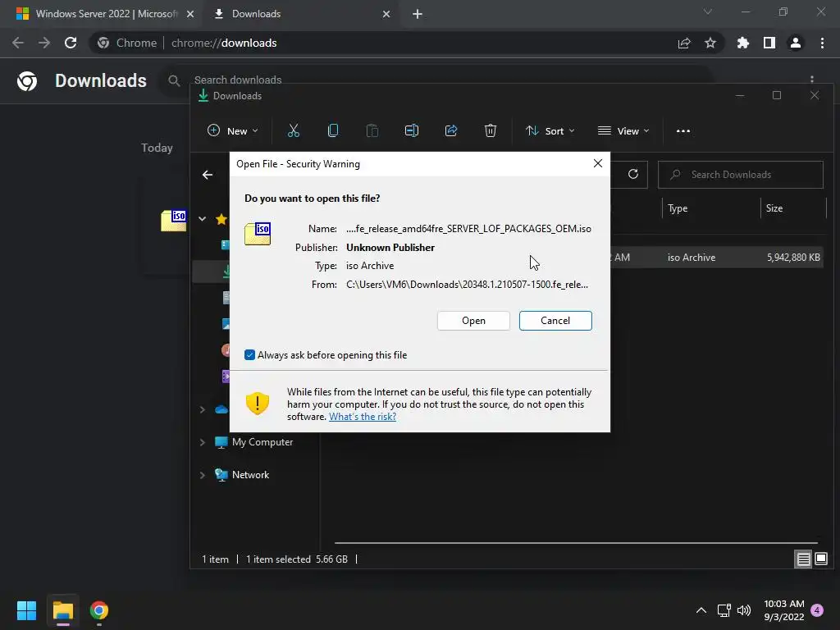Open the Chrome profile icon
The width and height of the screenshot is (840, 630).
click(x=796, y=43)
